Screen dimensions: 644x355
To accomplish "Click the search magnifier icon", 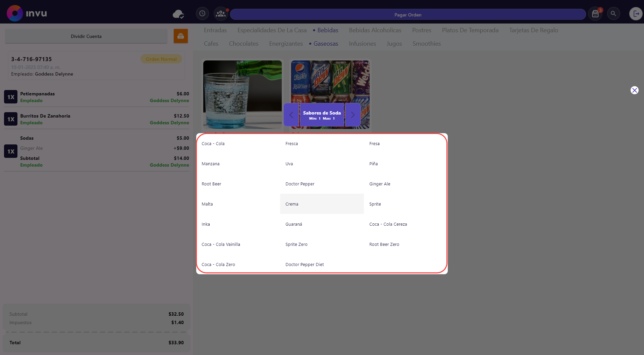I will pyautogui.click(x=613, y=13).
